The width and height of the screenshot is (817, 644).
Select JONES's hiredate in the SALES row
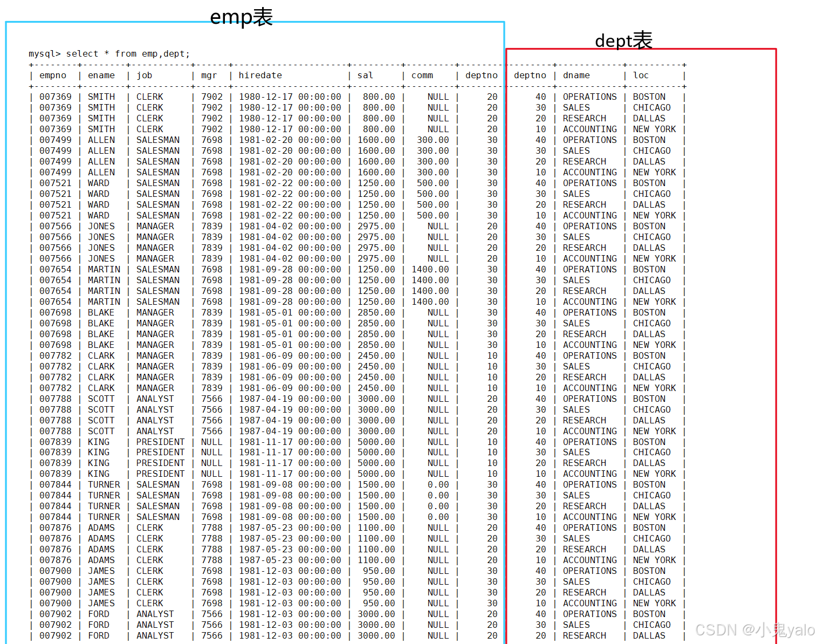(x=290, y=237)
